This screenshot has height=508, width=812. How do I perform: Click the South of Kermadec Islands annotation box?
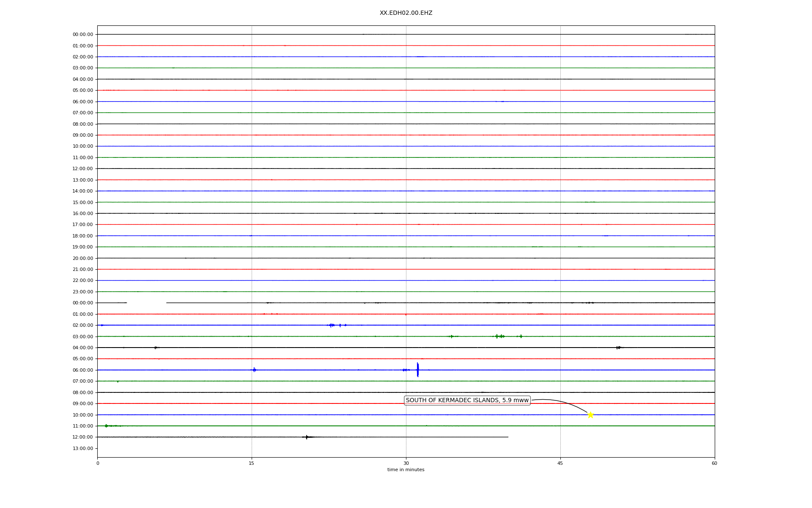coord(467,400)
